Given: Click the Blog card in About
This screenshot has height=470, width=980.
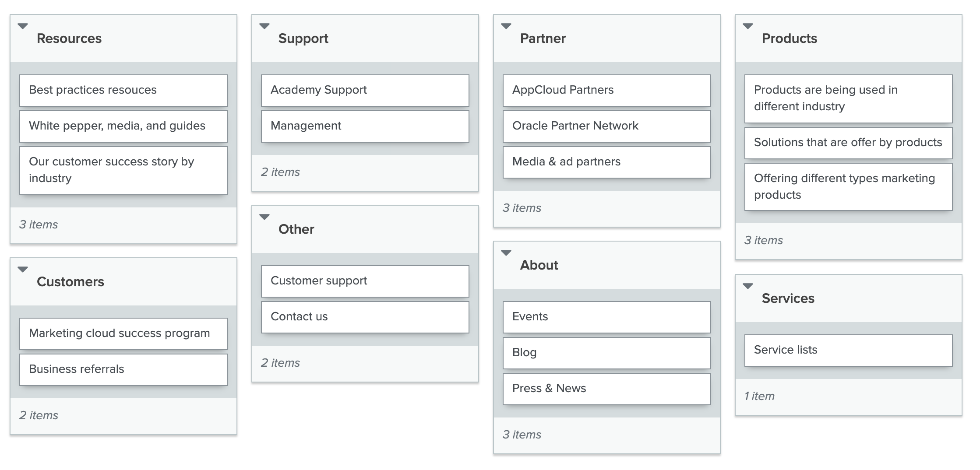Looking at the screenshot, I should pos(606,353).
